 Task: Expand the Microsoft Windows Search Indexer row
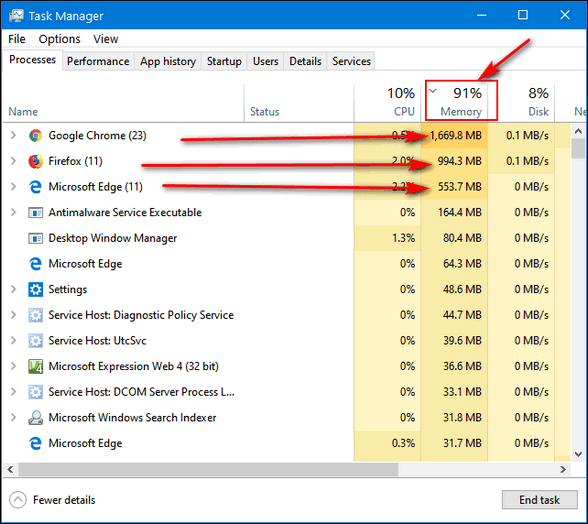point(14,417)
